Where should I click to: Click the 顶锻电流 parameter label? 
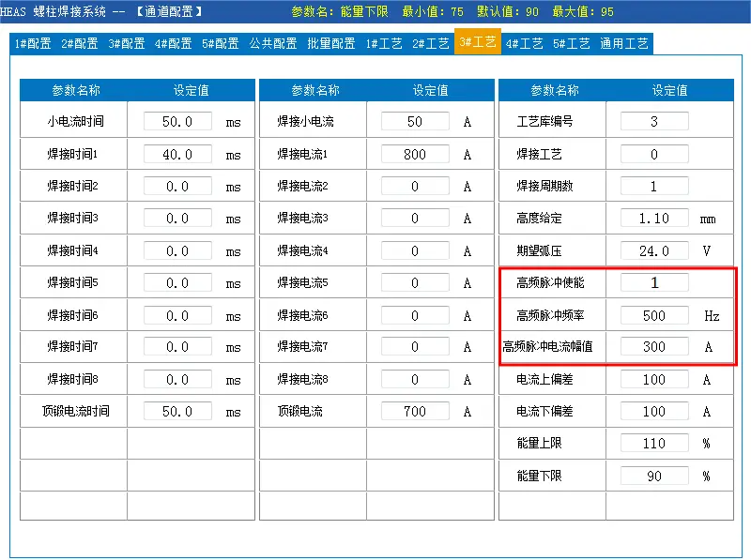click(299, 411)
